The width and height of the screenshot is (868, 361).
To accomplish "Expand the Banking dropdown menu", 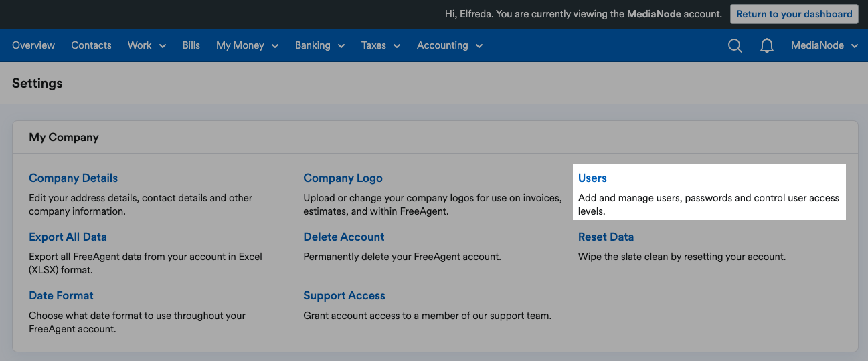I will tap(320, 45).
